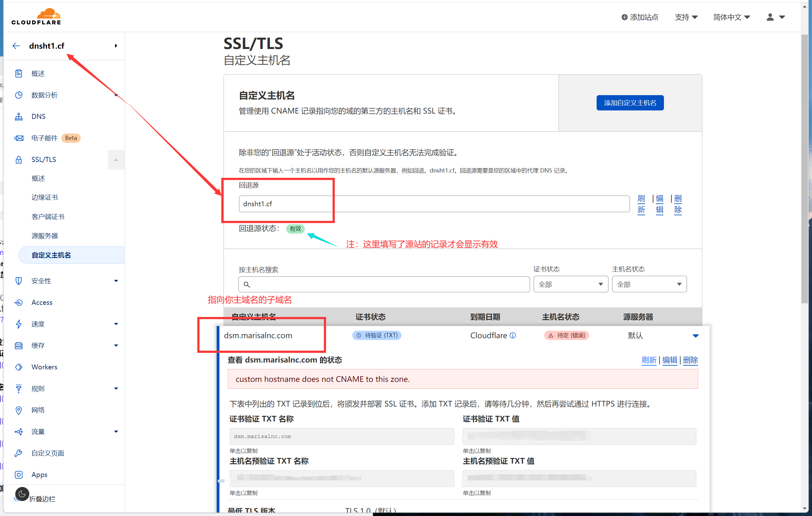This screenshot has height=516, width=812.
Task: Open the Workers menu item
Action: click(x=44, y=367)
